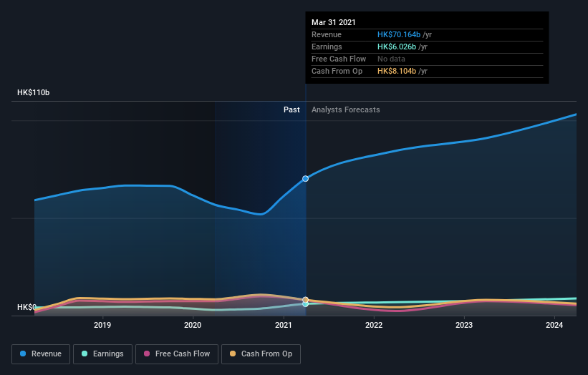
Task: Click the teal Earnings legend dot
Action: click(85, 354)
